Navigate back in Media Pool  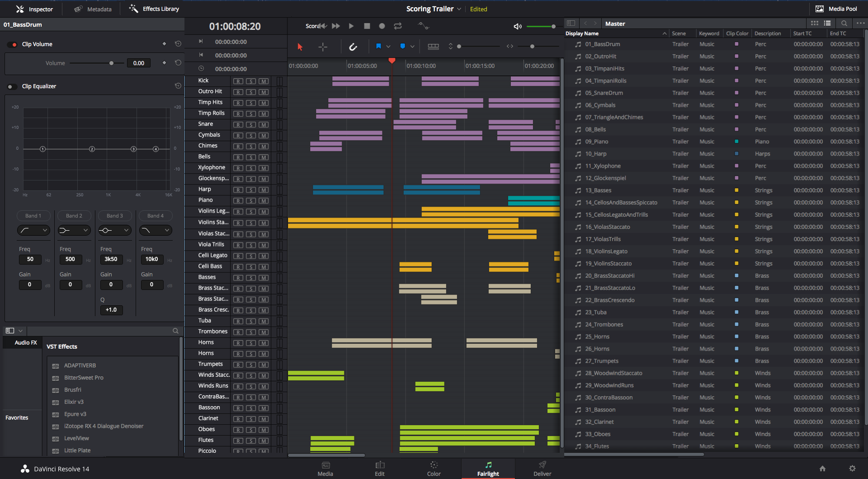[585, 23]
